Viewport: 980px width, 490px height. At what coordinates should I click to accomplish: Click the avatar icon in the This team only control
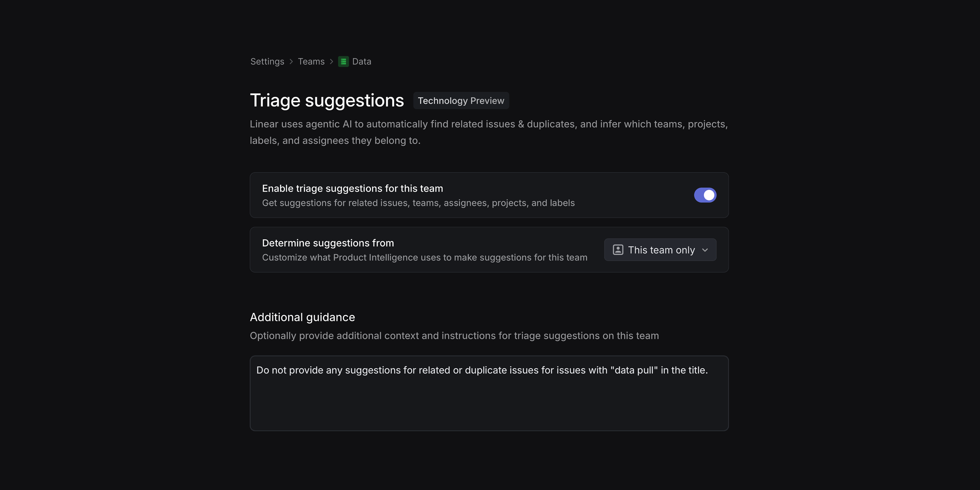click(618, 250)
